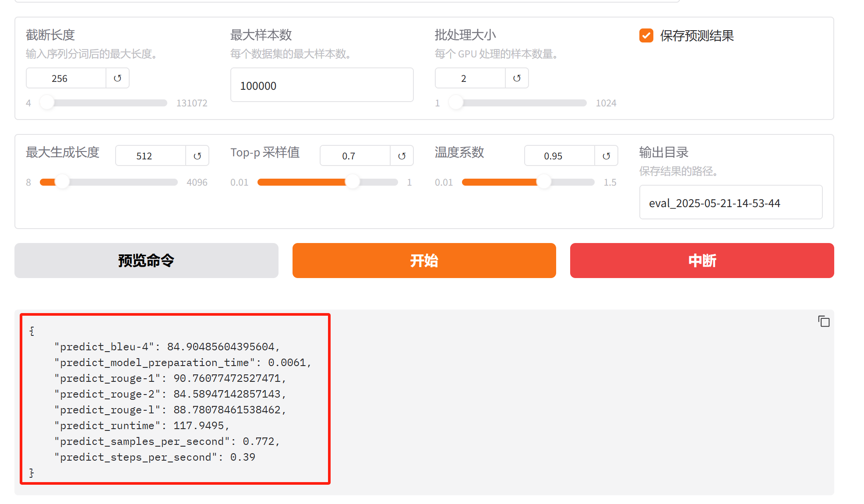Click the 截断长度 slider handle
Viewport: 864px width, 504px height.
pos(46,103)
